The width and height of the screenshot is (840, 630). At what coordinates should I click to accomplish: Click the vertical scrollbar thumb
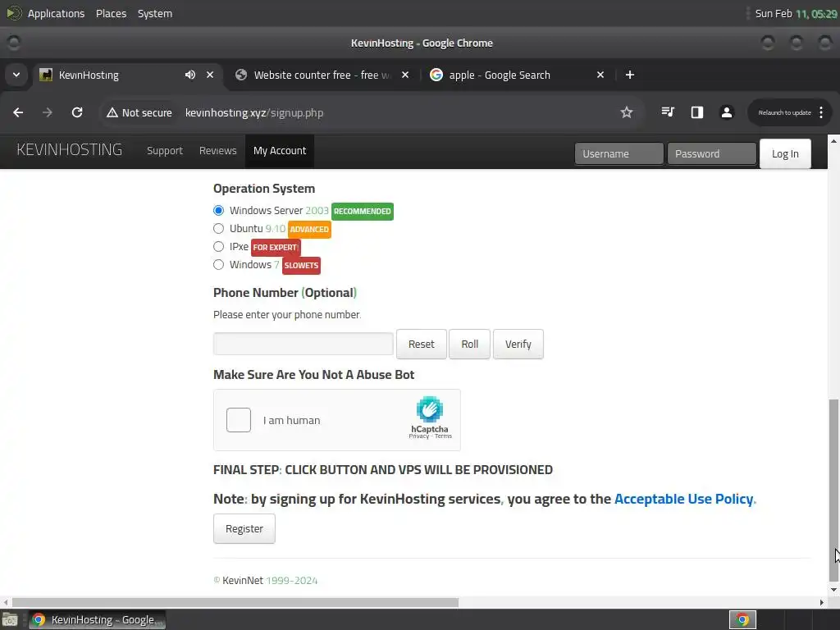[x=833, y=490]
